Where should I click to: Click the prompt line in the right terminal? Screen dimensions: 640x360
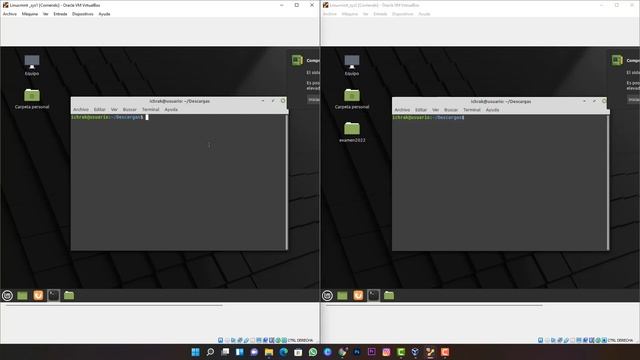click(x=428, y=118)
